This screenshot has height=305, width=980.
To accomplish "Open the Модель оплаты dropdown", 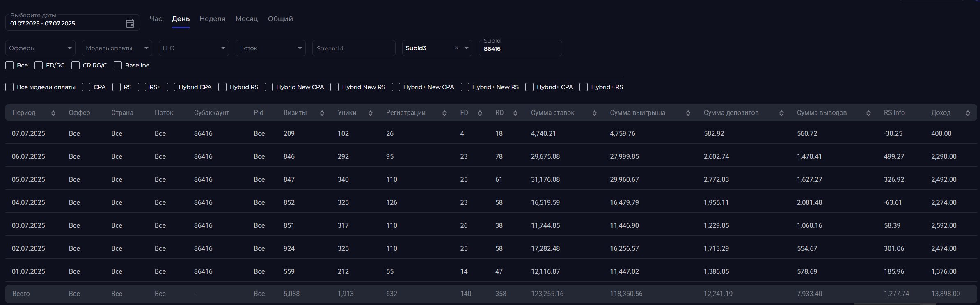I will (117, 48).
